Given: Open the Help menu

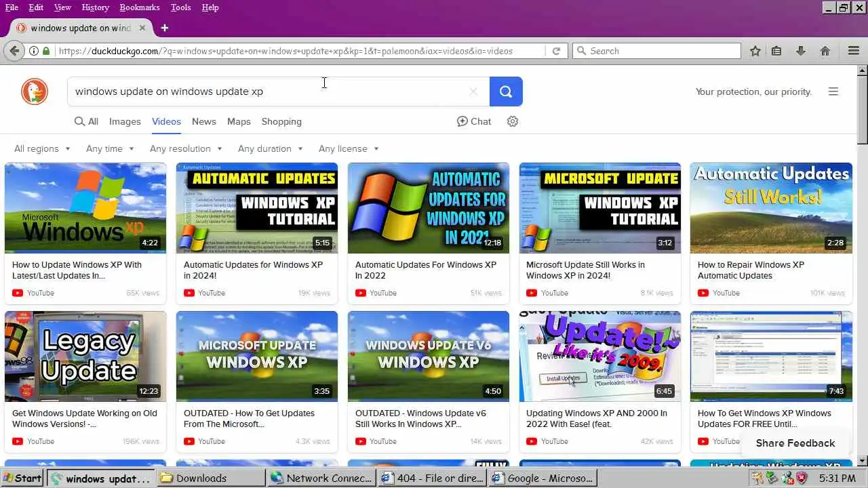Looking at the screenshot, I should point(210,7).
